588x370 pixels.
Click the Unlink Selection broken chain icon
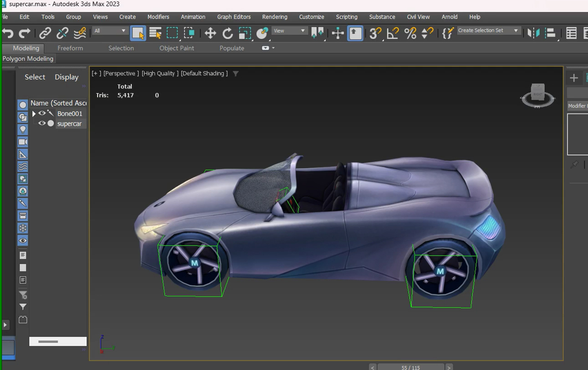[x=62, y=33]
